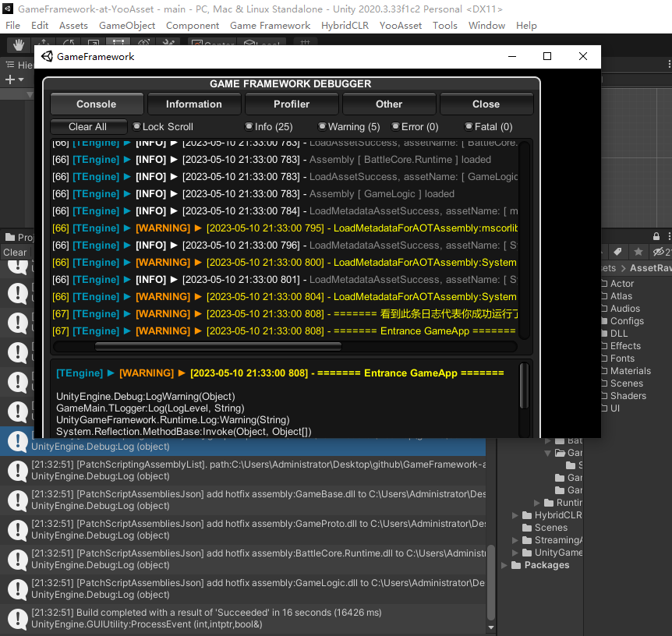
Task: Click Unity Console vertical scrollbar thumb
Action: click(x=491, y=582)
